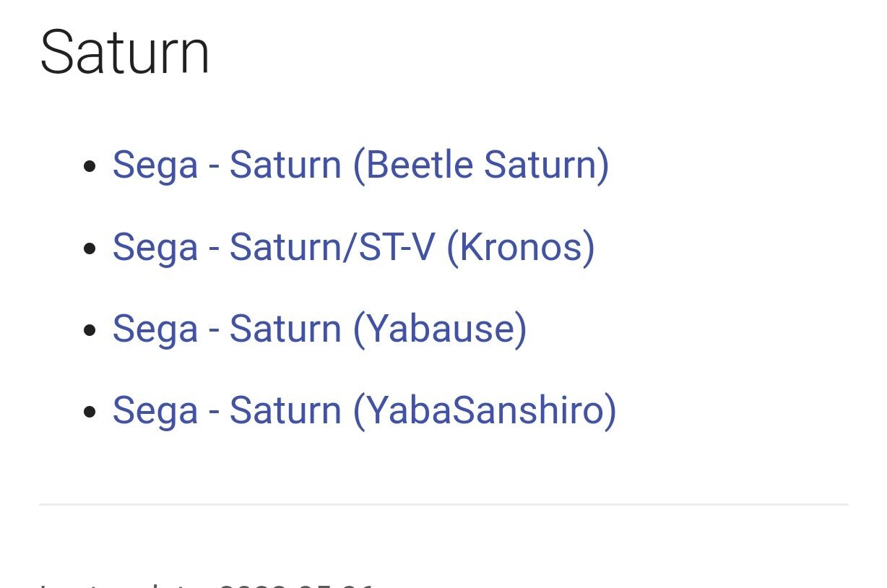Click the Beetle Saturn text in parentheses

click(481, 165)
